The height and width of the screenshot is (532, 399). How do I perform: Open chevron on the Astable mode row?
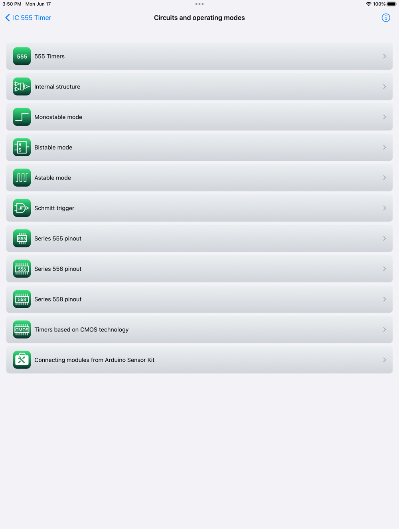[x=385, y=177]
